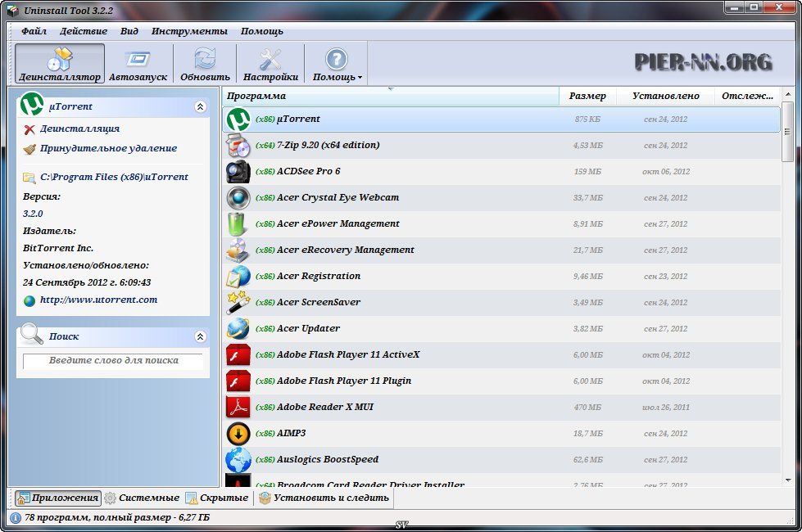This screenshot has width=802, height=532.
Task: Select the Acer ePower Management battery icon
Action: 238,223
